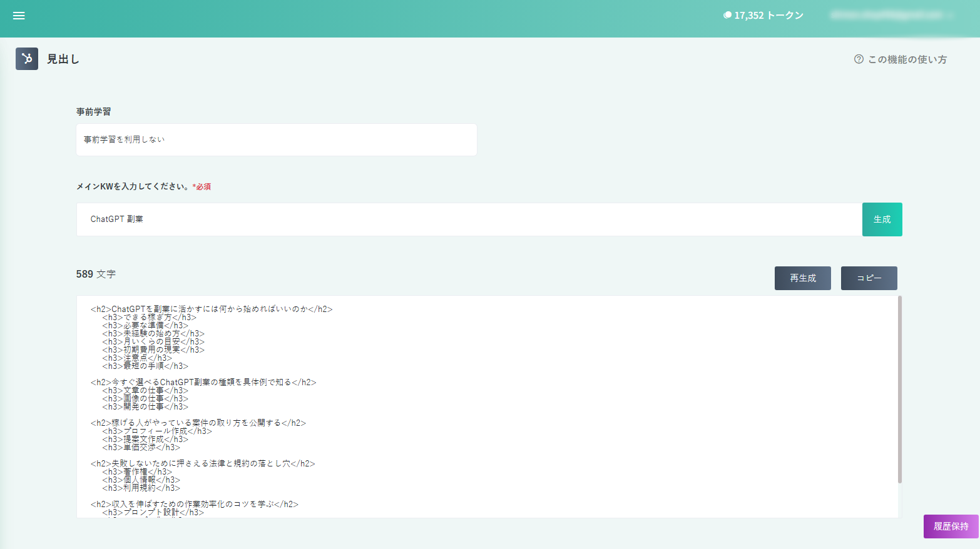This screenshot has height=549, width=980.
Task: Click the h2 line 収入を伸ばすための作業効率化
Action: tap(195, 504)
